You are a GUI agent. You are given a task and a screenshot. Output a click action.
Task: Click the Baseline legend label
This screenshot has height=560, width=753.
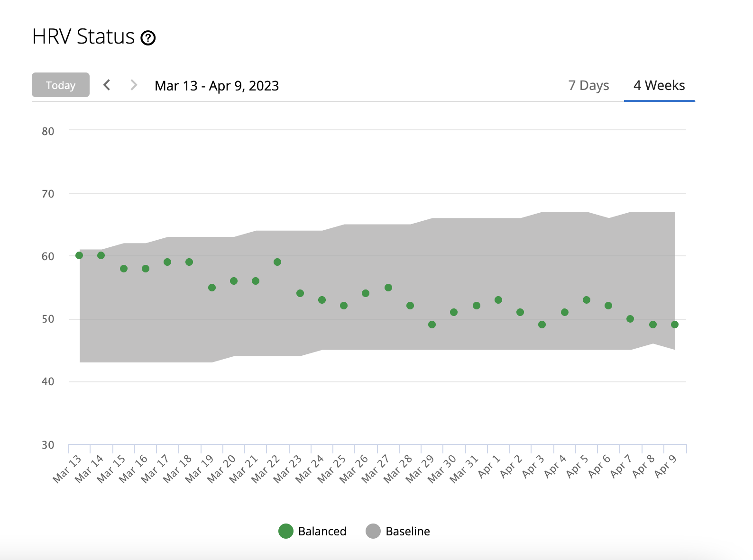click(408, 531)
